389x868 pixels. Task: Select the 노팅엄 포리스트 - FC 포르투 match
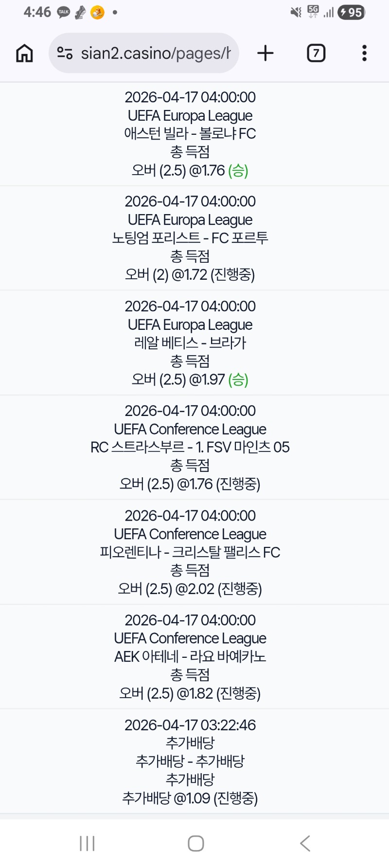[190, 238]
